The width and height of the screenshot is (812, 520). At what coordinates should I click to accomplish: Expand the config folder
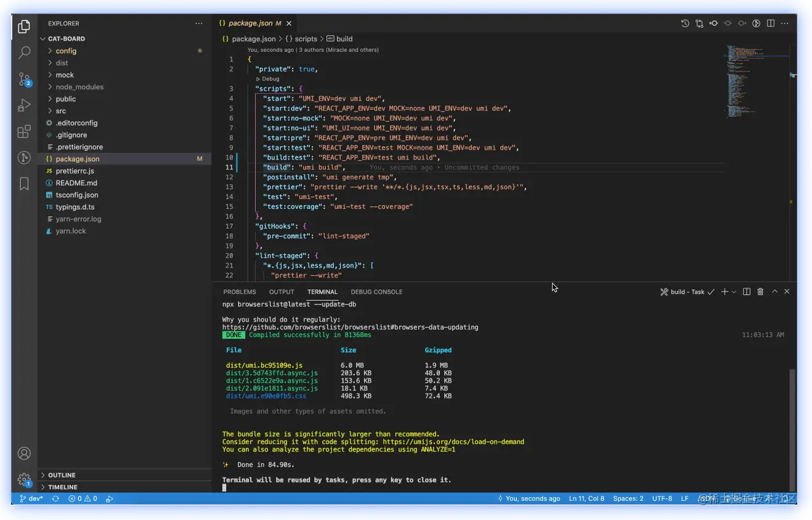pos(66,51)
